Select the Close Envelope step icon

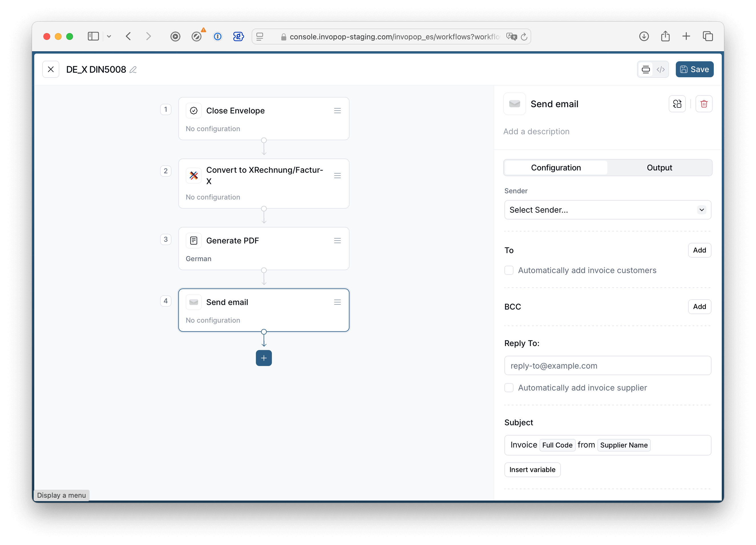click(x=194, y=111)
